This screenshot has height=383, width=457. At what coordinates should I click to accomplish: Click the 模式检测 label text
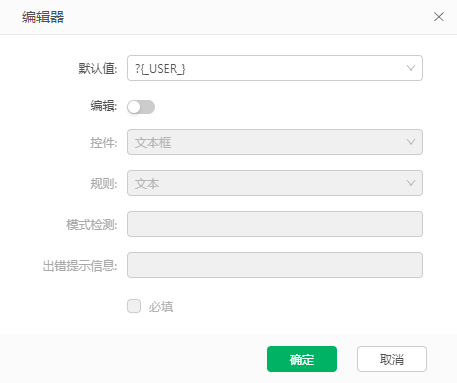[x=92, y=225]
